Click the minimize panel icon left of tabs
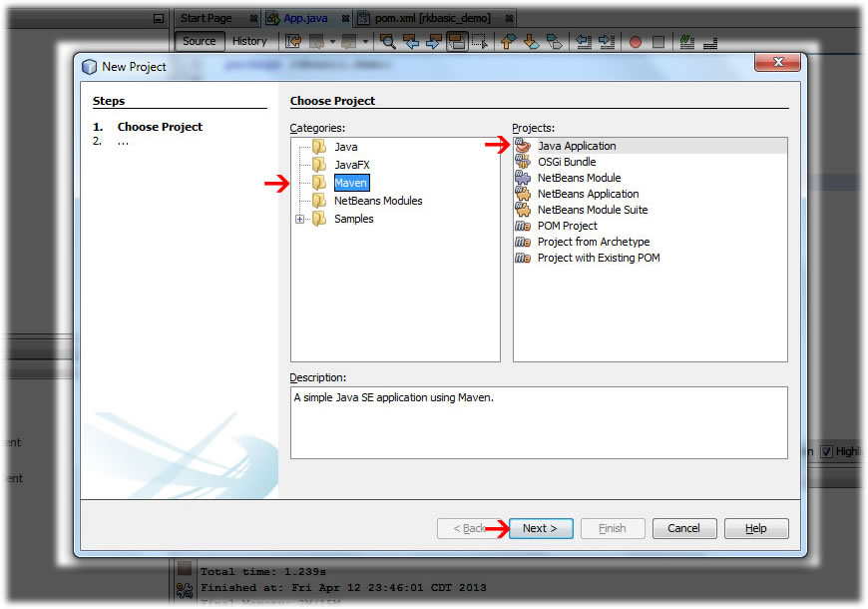Image resolution: width=868 pixels, height=609 pixels. pos(159,18)
